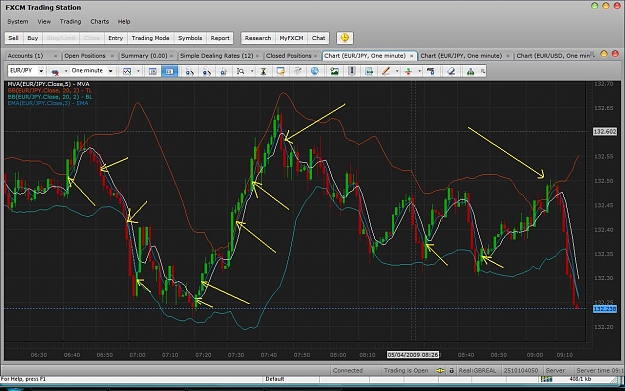The image size is (625, 391).
Task: Click the Entry button
Action: 115,38
